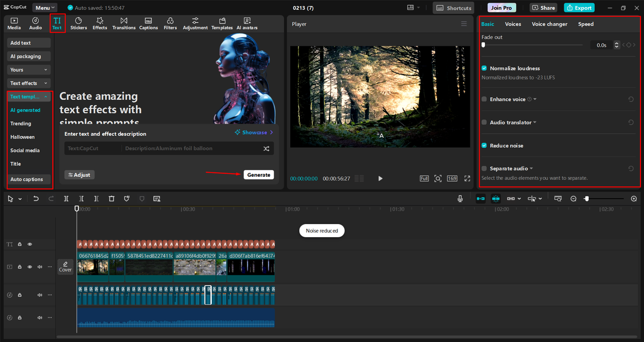Expand the Audio translator options arrow
The height and width of the screenshot is (342, 644).
pos(535,122)
